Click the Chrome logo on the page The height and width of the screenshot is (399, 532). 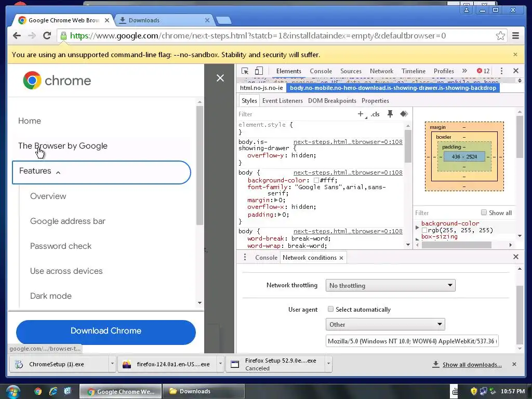click(32, 81)
